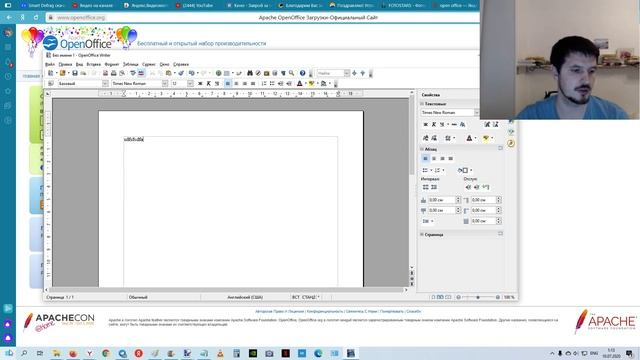The image size is (640, 360).
Task: Open the paragraph style dropdown
Action: (x=105, y=83)
